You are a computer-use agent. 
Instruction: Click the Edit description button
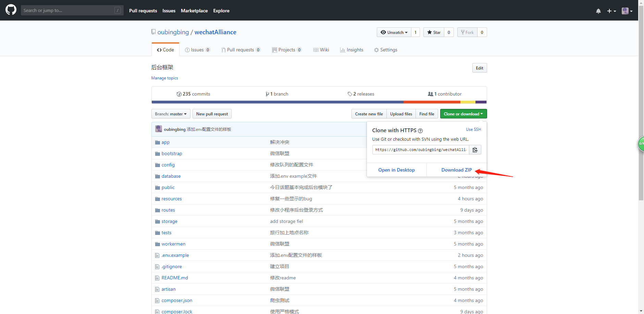[480, 68]
